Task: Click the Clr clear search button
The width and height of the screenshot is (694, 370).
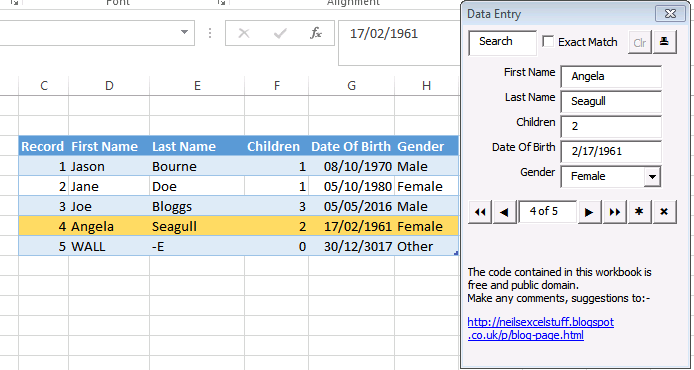Action: click(640, 42)
